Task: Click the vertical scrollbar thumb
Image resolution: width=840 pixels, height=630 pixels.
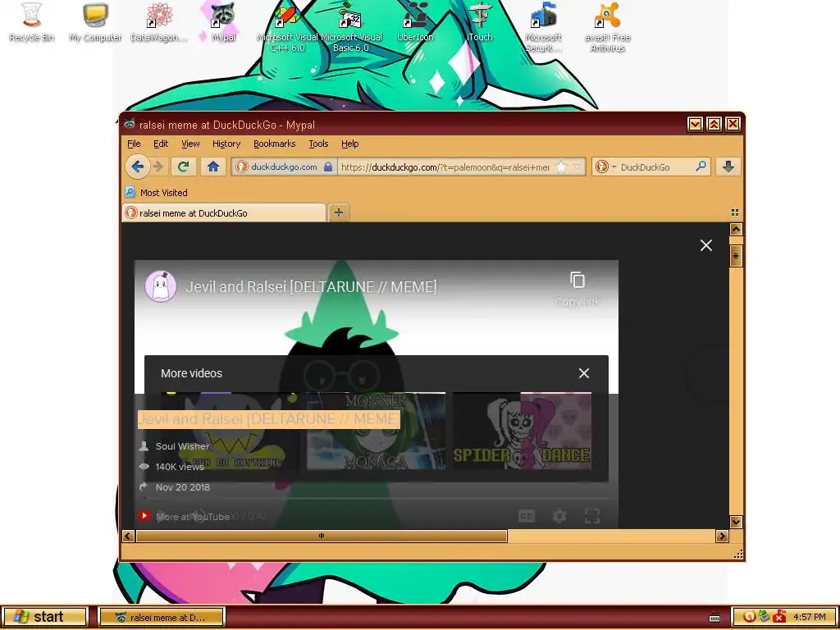Action: [736, 256]
